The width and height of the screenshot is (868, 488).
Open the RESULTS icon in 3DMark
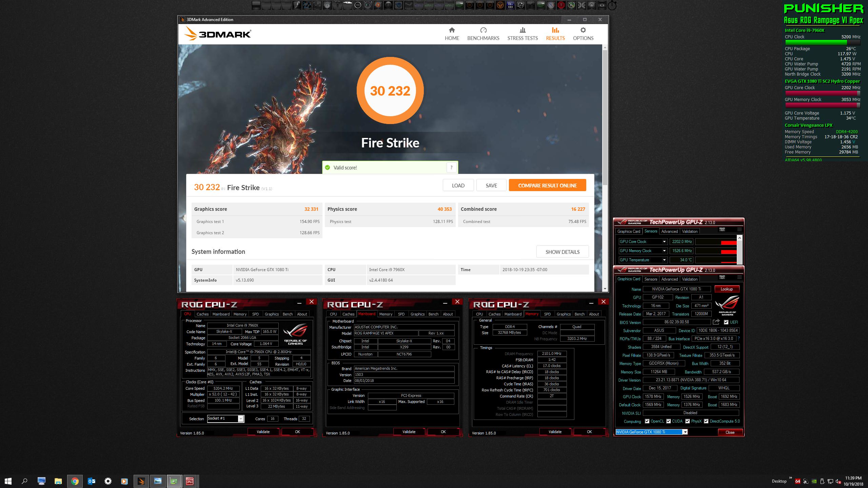pos(555,30)
